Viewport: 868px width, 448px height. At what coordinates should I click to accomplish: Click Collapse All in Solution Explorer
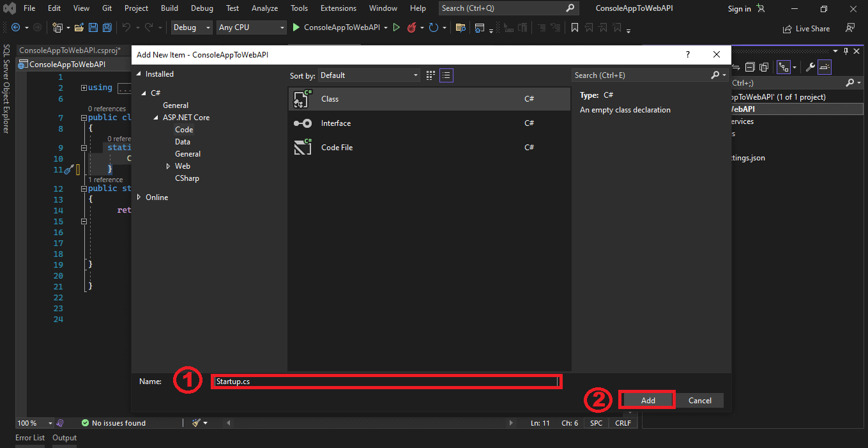tap(750, 66)
